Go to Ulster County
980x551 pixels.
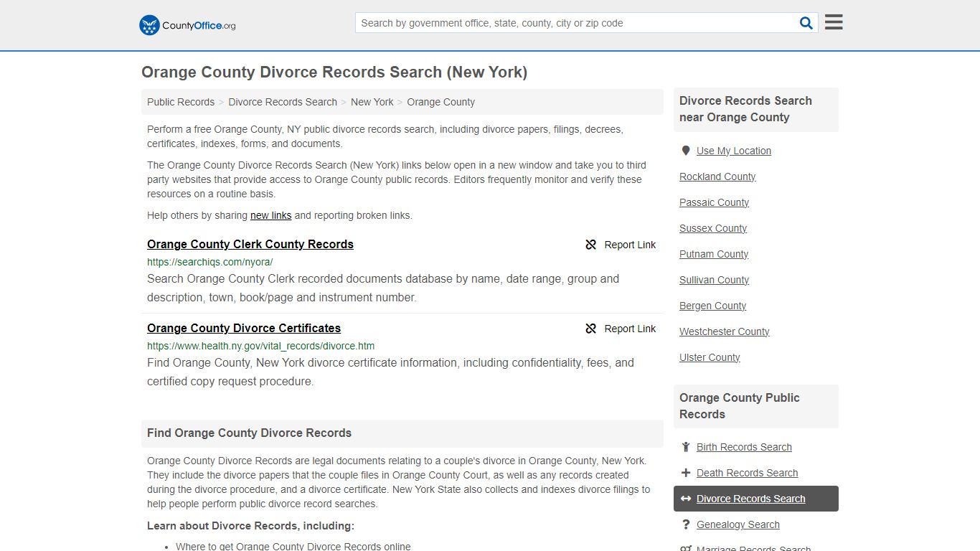[710, 357]
